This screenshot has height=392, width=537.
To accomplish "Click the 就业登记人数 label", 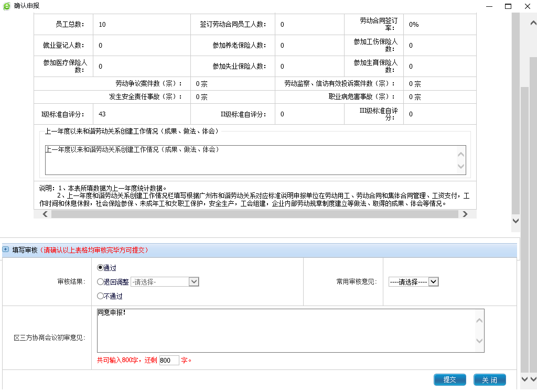I will tap(63, 45).
